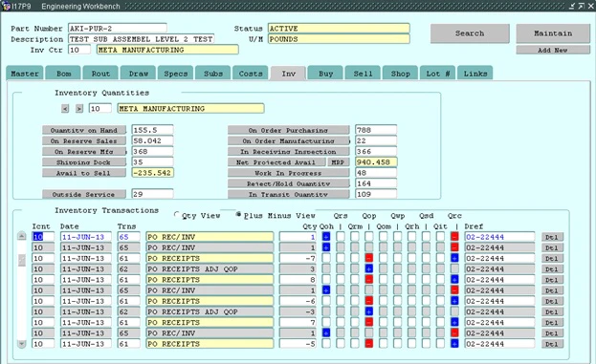
Task: Open the Rout tab
Action: tap(100, 74)
